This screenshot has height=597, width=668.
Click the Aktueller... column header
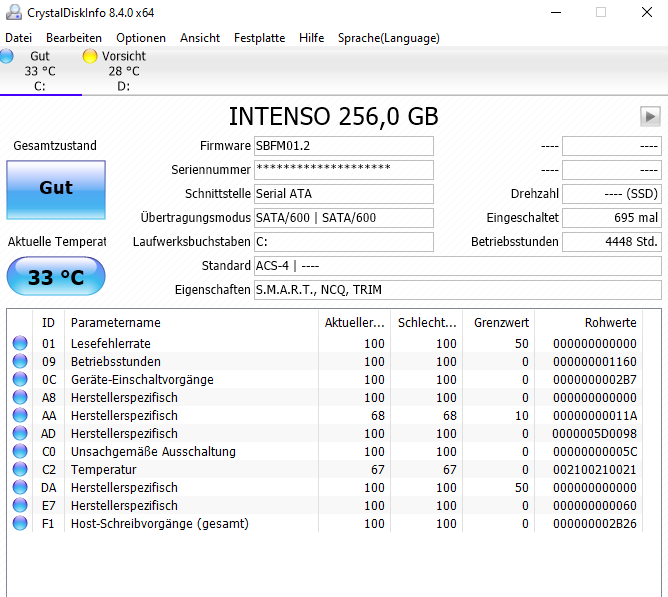click(x=354, y=323)
